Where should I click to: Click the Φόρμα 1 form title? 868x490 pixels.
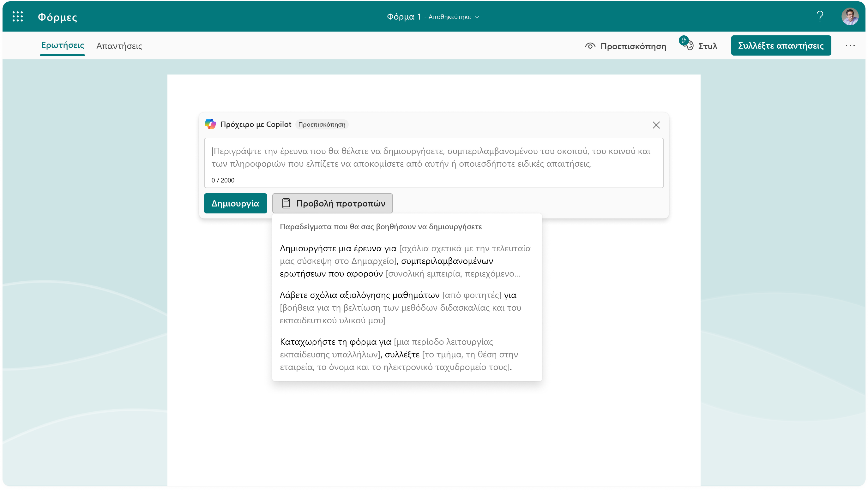404,16
